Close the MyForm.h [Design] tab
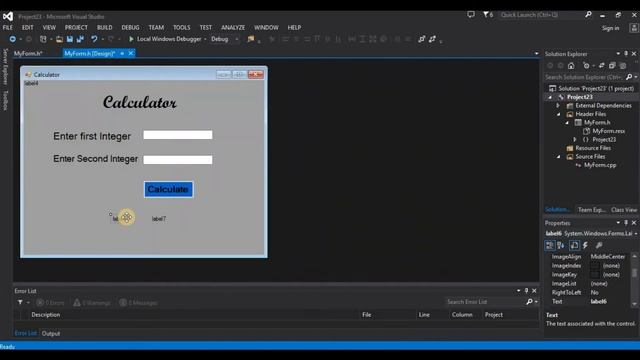This screenshot has width=640, height=360. coord(131,53)
